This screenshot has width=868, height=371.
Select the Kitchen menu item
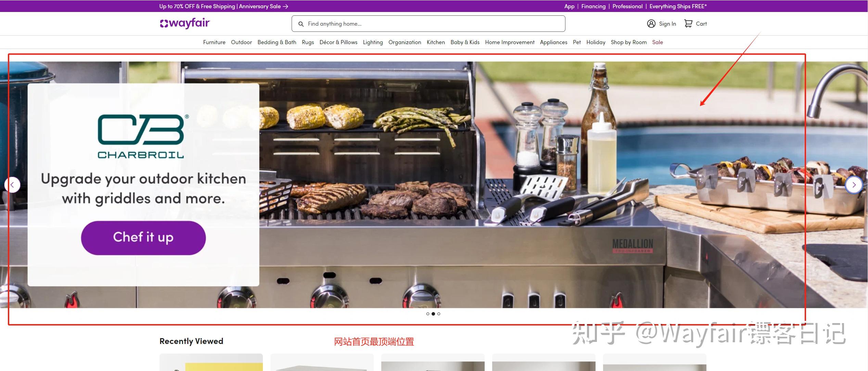[x=436, y=42]
